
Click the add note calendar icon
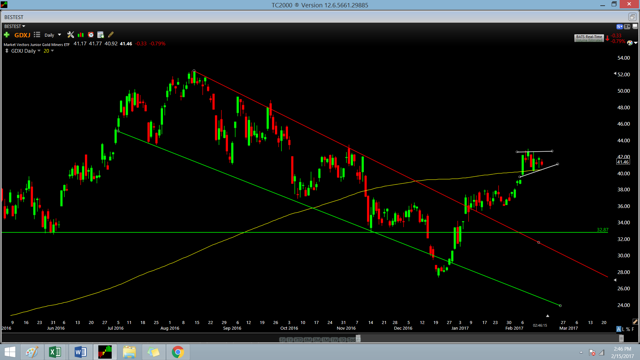[100, 35]
